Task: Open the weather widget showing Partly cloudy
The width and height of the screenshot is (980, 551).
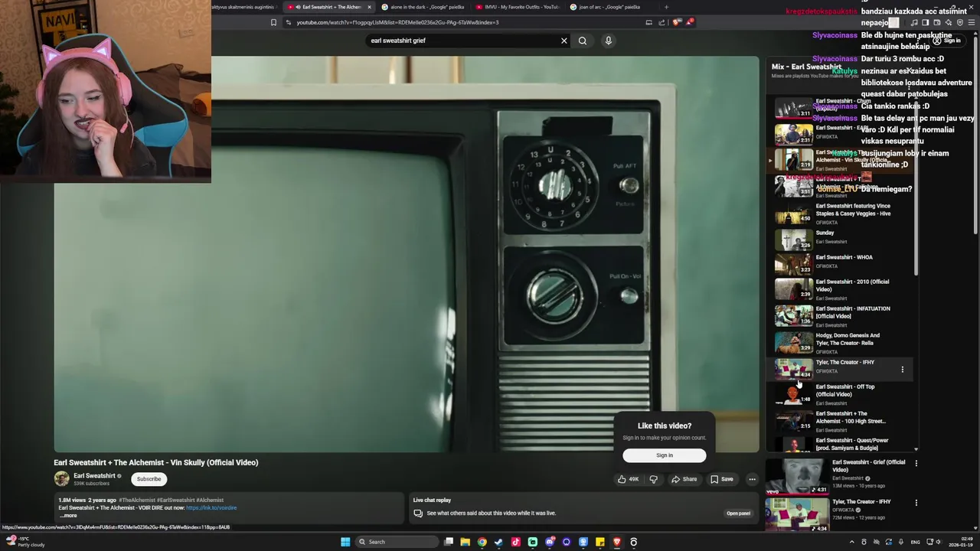Action: (x=24, y=542)
